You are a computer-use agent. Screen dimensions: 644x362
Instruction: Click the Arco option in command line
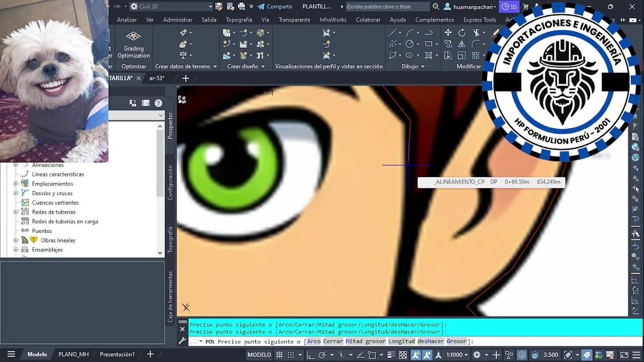tap(314, 341)
